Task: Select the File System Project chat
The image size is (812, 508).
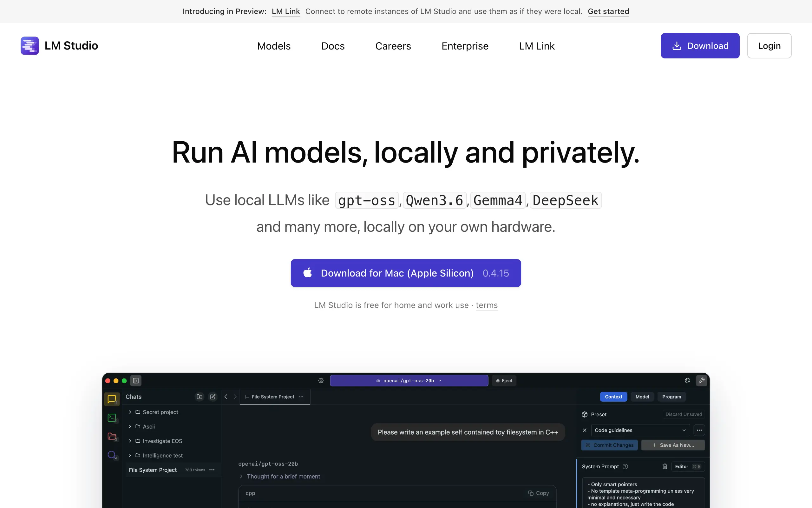Action: pos(173,470)
